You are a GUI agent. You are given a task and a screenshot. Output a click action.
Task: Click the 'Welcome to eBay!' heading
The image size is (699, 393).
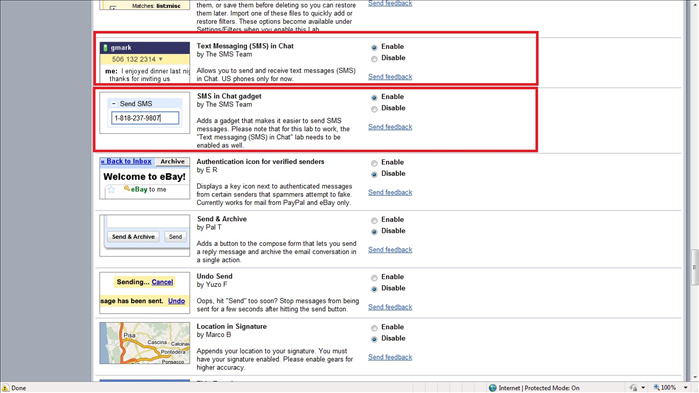tap(144, 177)
